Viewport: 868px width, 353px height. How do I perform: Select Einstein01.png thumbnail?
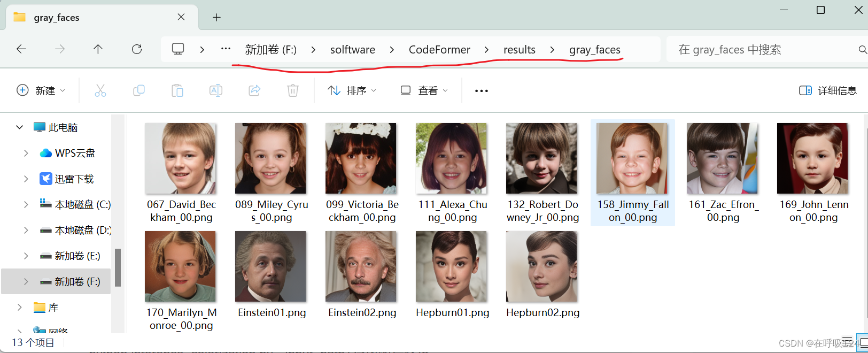[270, 266]
